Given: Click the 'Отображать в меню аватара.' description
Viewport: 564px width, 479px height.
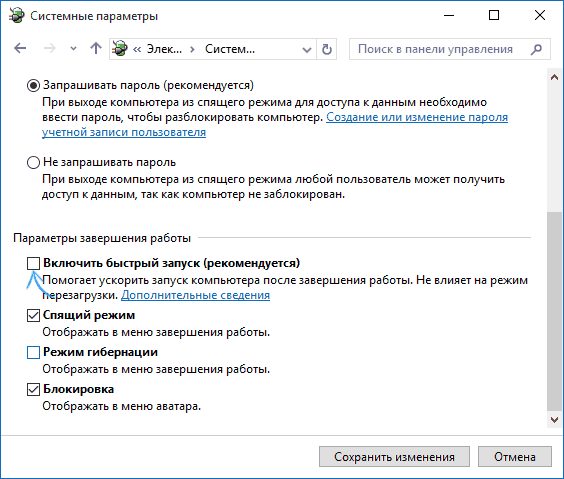Looking at the screenshot, I should click(x=122, y=406).
